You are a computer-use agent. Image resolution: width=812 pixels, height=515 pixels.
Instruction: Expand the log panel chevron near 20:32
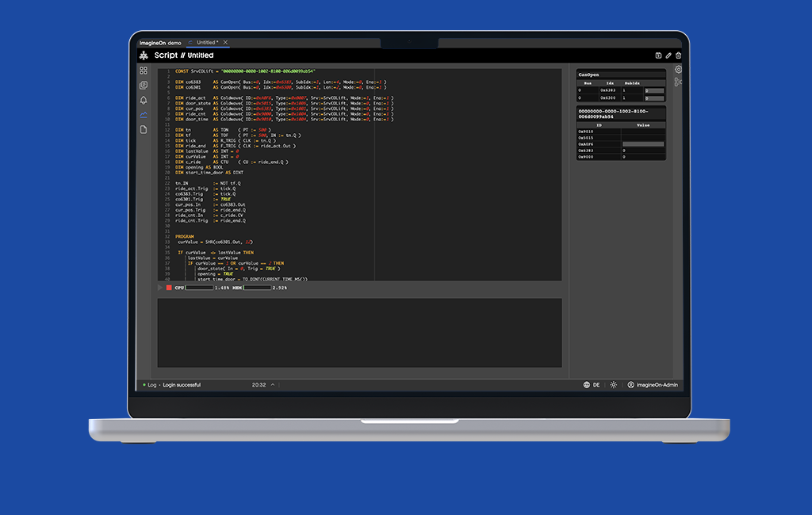click(273, 385)
